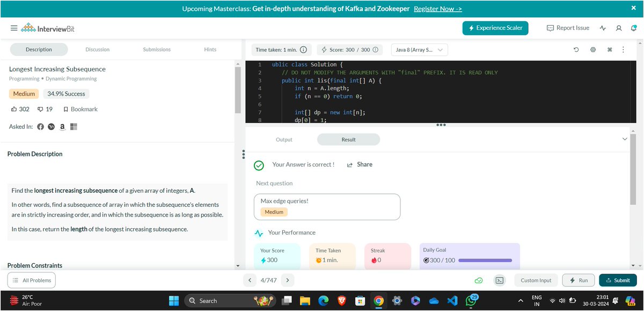Click the Time taken info icon

[303, 50]
